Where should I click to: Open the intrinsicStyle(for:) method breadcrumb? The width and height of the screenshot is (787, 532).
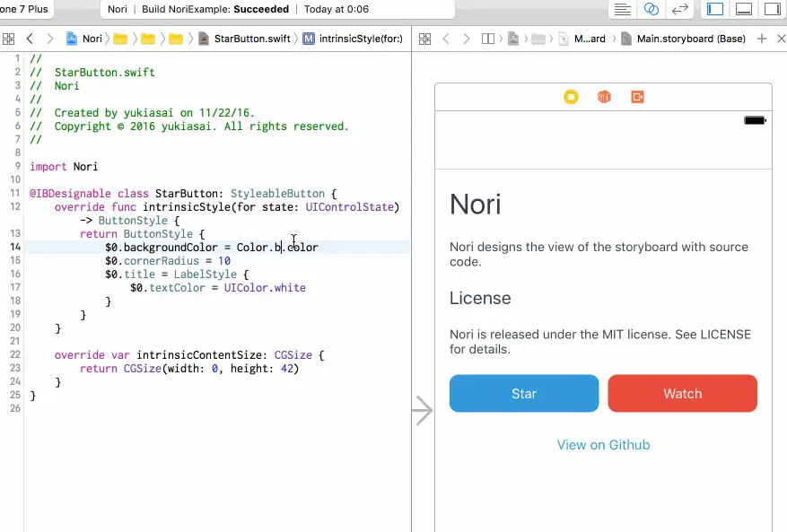coord(353,39)
